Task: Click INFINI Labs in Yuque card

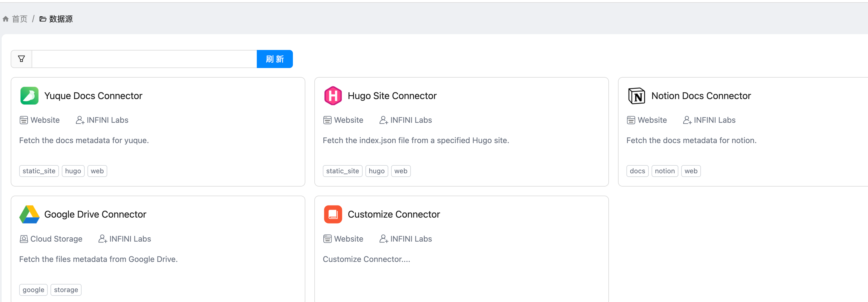Action: tap(108, 120)
